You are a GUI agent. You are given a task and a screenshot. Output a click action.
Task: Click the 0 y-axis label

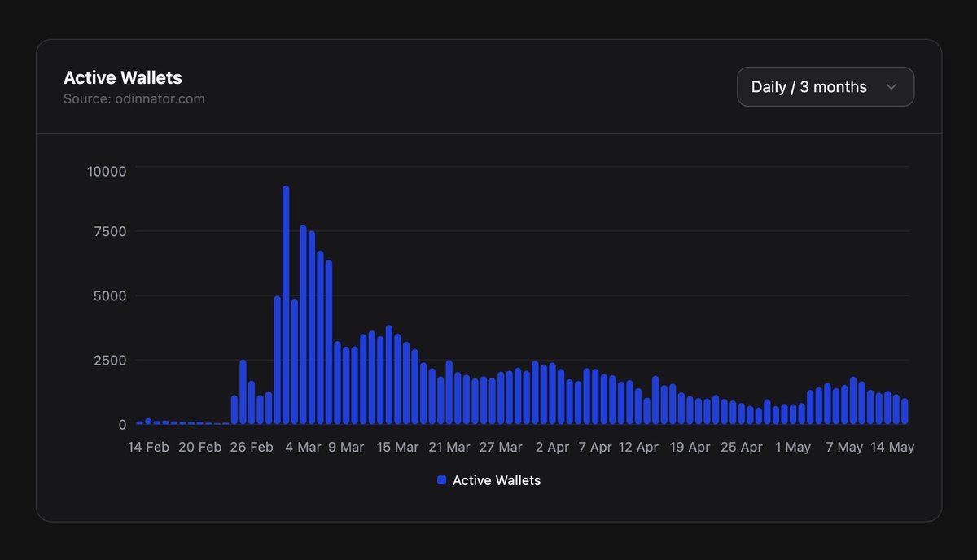(122, 424)
